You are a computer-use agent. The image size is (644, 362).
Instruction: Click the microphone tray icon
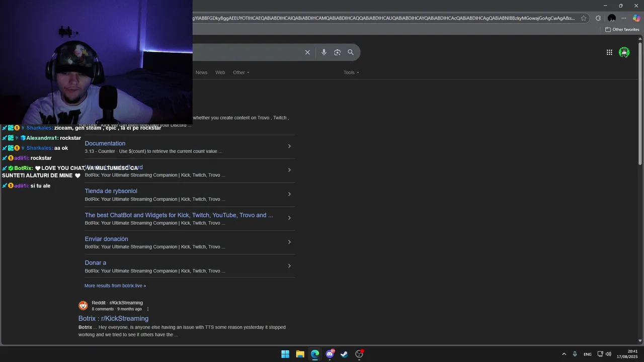pos(575,354)
